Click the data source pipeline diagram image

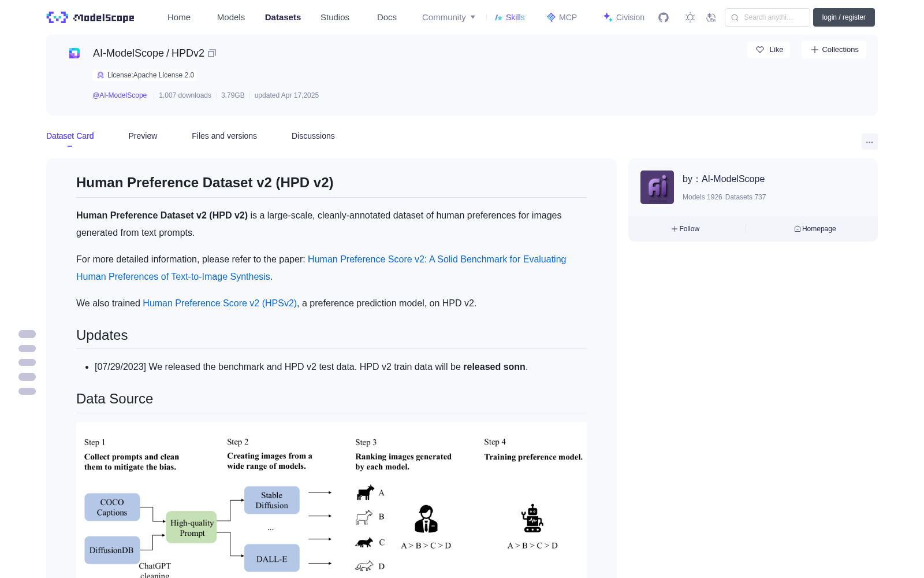pos(331,501)
